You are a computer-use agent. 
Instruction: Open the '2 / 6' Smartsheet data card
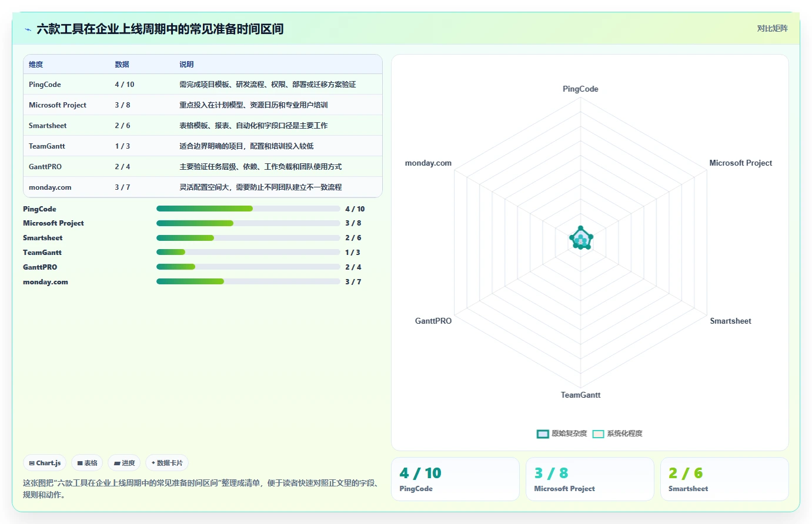tap(724, 479)
